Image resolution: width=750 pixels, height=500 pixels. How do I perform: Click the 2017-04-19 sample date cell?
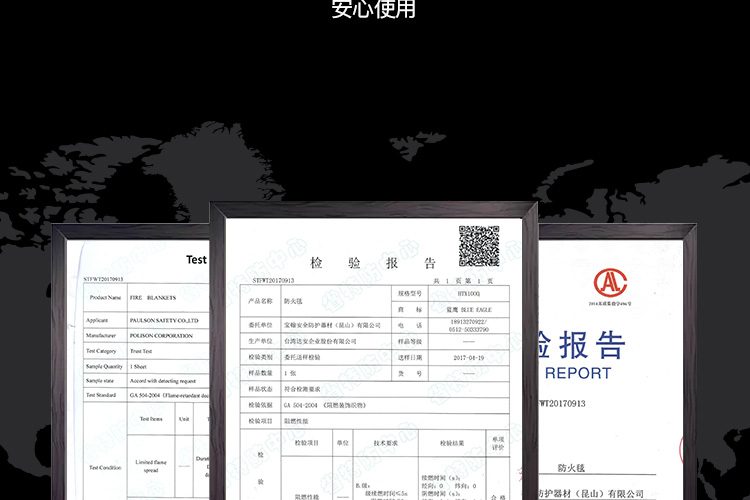click(x=468, y=357)
